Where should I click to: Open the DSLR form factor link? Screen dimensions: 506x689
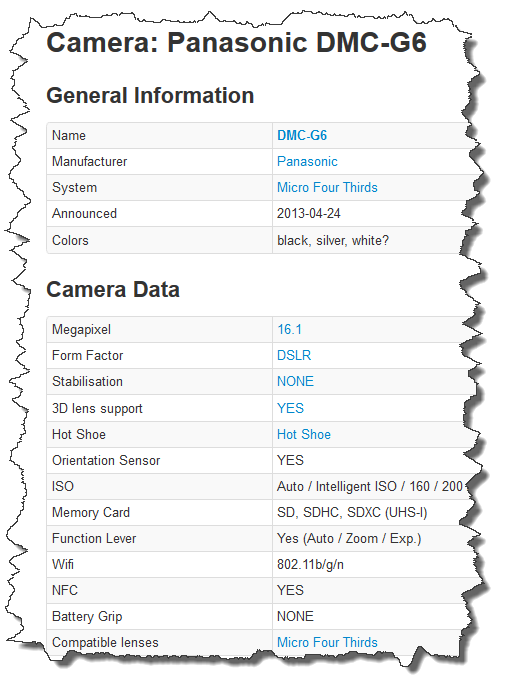(x=294, y=355)
